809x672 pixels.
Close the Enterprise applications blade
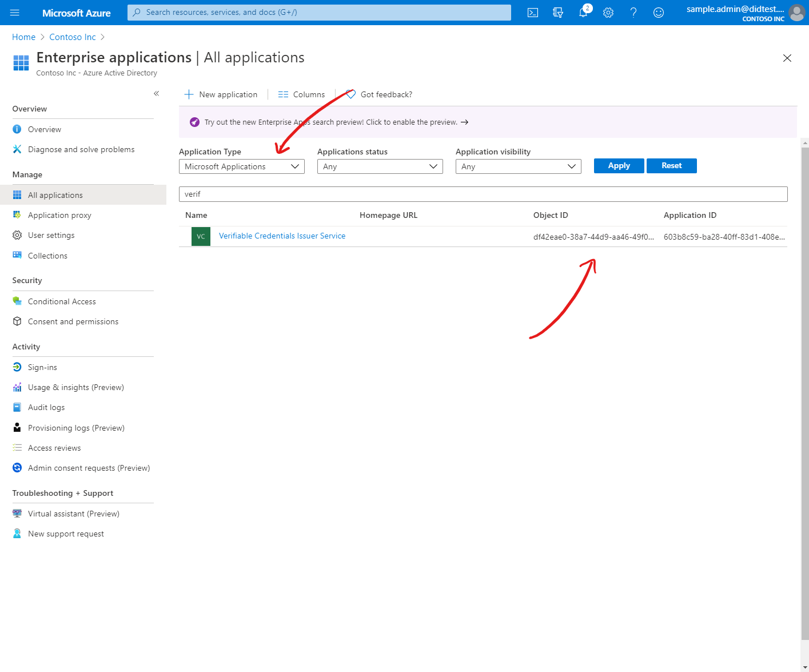[x=787, y=58]
